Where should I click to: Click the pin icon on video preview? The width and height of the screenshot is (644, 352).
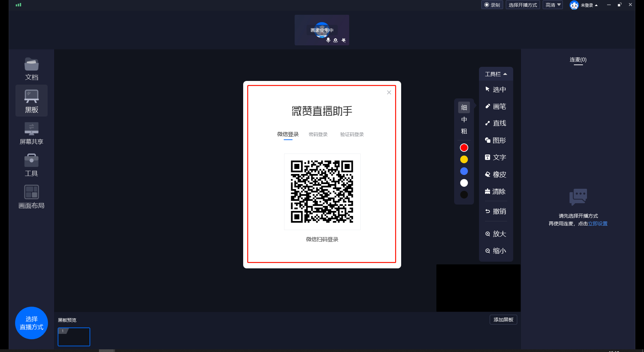click(343, 40)
